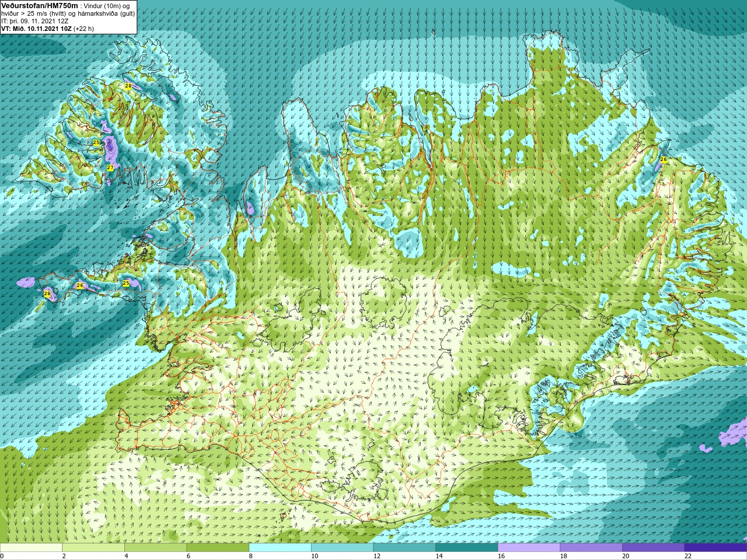Click the 28 gust marker in the northern Westfjords
The height and width of the screenshot is (560, 747).
(128, 86)
